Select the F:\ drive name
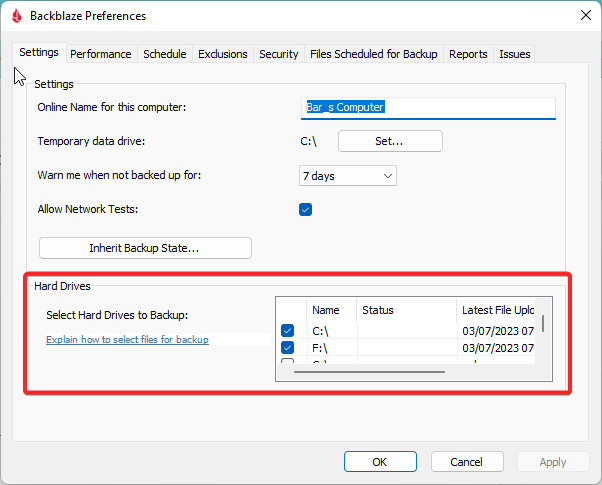 (x=320, y=348)
